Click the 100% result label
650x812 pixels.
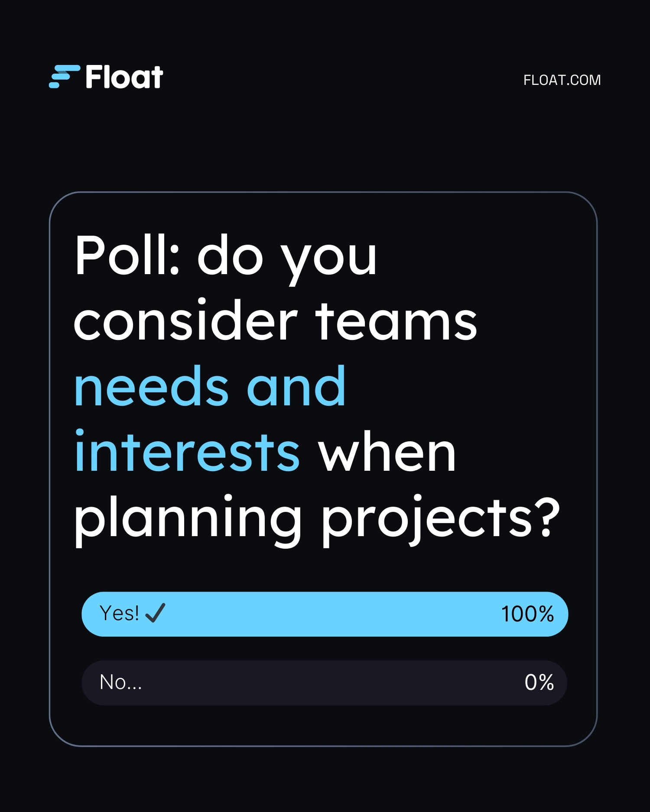coord(527,614)
